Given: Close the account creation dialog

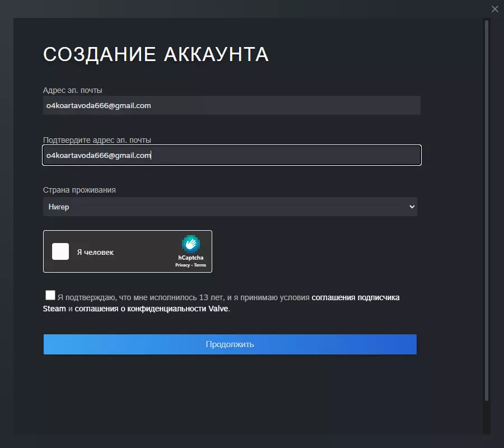Looking at the screenshot, I should 494,9.
